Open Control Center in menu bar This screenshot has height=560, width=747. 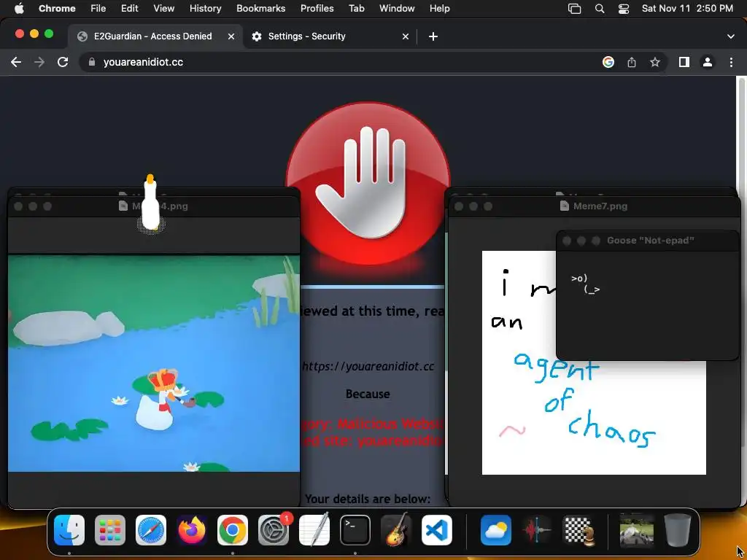pyautogui.click(x=624, y=8)
